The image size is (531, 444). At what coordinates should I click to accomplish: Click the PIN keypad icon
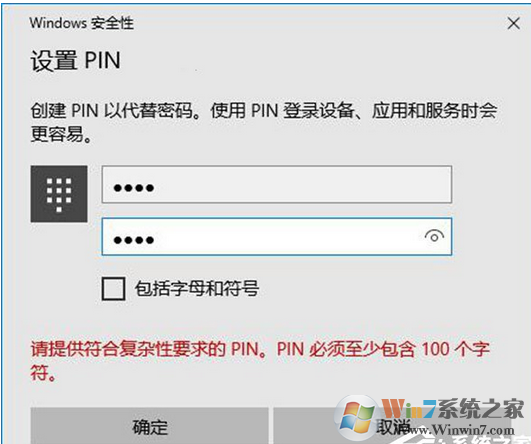tap(59, 194)
